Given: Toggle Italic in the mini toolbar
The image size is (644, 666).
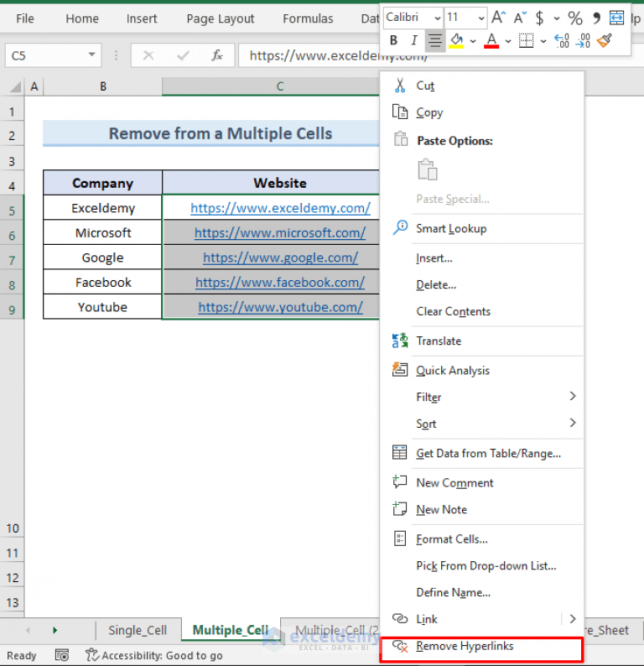Looking at the screenshot, I should [x=414, y=41].
